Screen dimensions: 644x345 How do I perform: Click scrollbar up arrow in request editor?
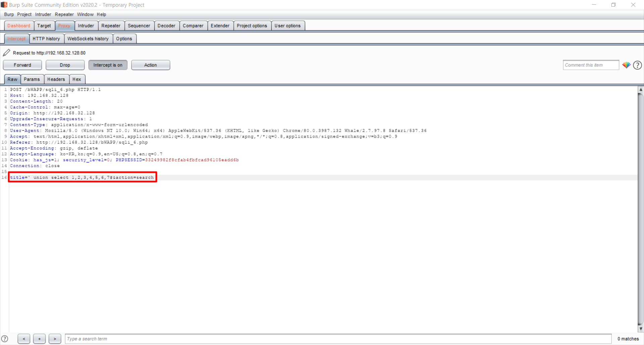coord(641,89)
